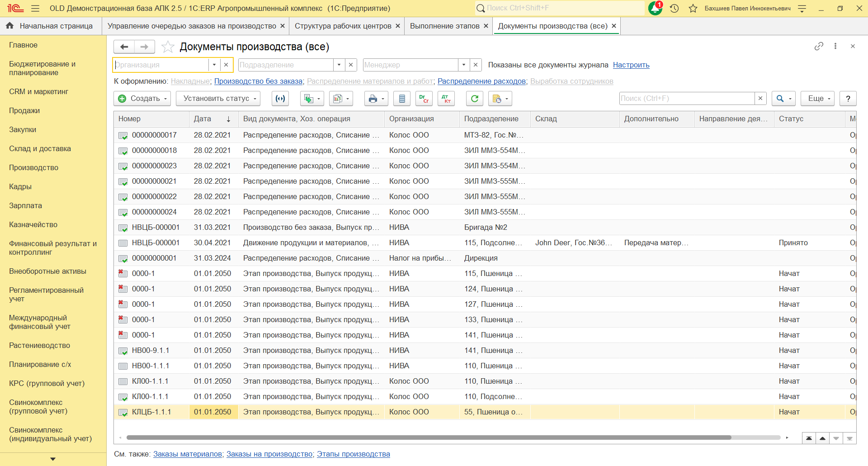Open the Еще menu
This screenshot has height=466, width=868.
tap(817, 99)
